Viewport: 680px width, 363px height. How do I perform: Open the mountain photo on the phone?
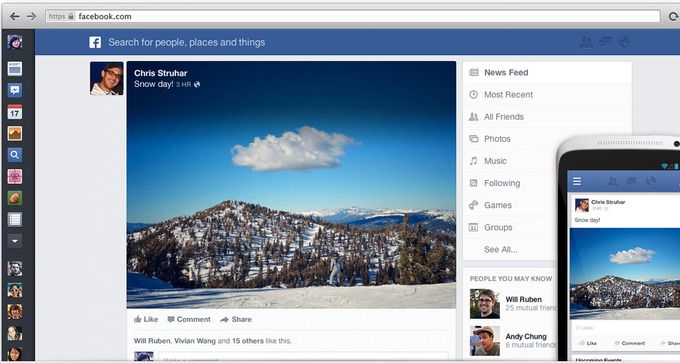click(625, 274)
